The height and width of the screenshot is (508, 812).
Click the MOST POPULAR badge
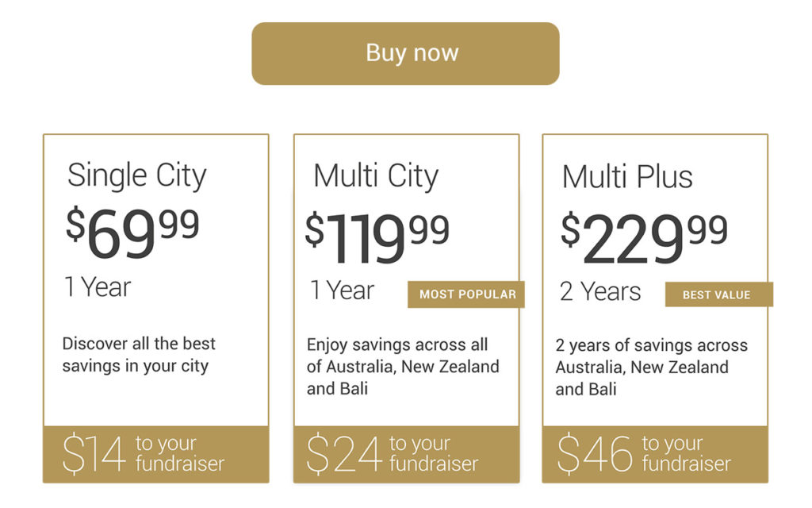pos(466,294)
